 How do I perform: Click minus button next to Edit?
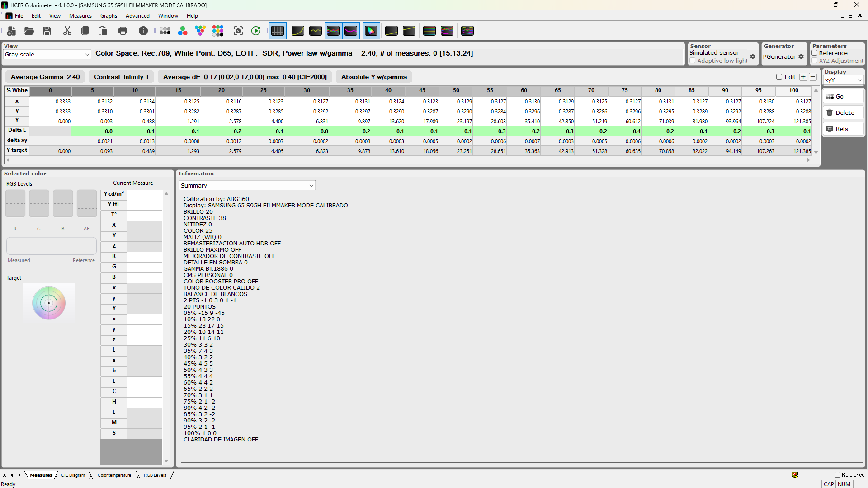pyautogui.click(x=813, y=77)
